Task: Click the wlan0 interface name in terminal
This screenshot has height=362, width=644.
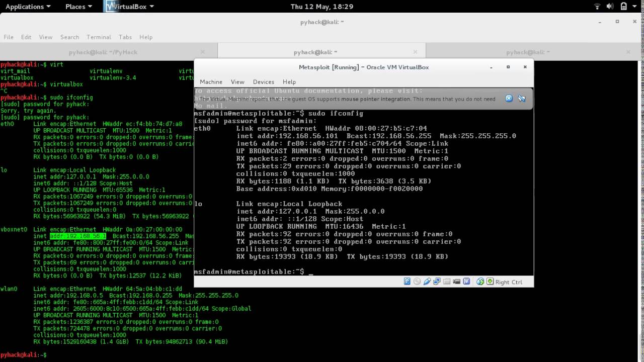Action: pyautogui.click(x=9, y=289)
